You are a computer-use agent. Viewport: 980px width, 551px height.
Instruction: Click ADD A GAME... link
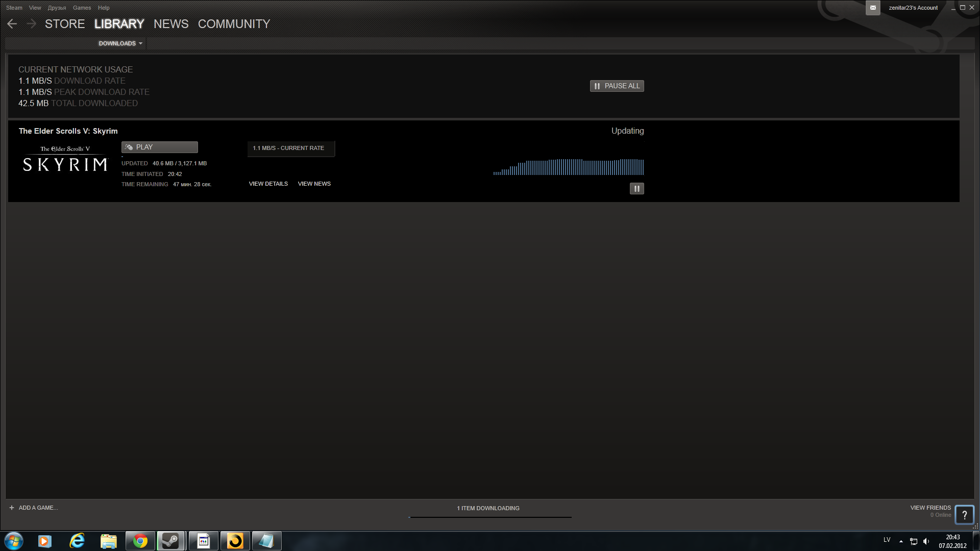coord(38,508)
